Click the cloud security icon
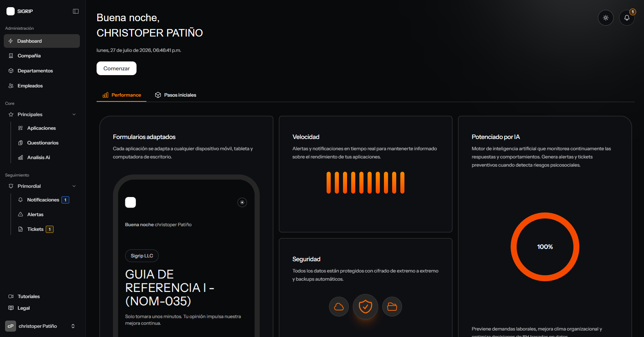 pyautogui.click(x=339, y=307)
